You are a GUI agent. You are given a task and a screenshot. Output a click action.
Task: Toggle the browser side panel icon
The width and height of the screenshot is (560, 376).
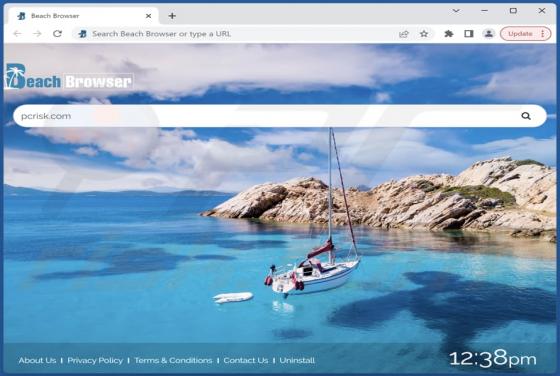click(469, 34)
